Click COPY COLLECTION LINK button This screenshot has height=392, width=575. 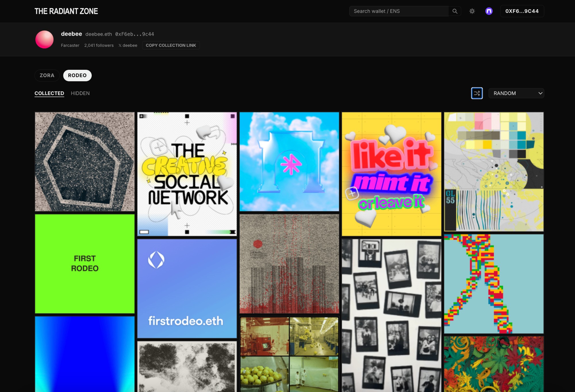[x=171, y=45]
